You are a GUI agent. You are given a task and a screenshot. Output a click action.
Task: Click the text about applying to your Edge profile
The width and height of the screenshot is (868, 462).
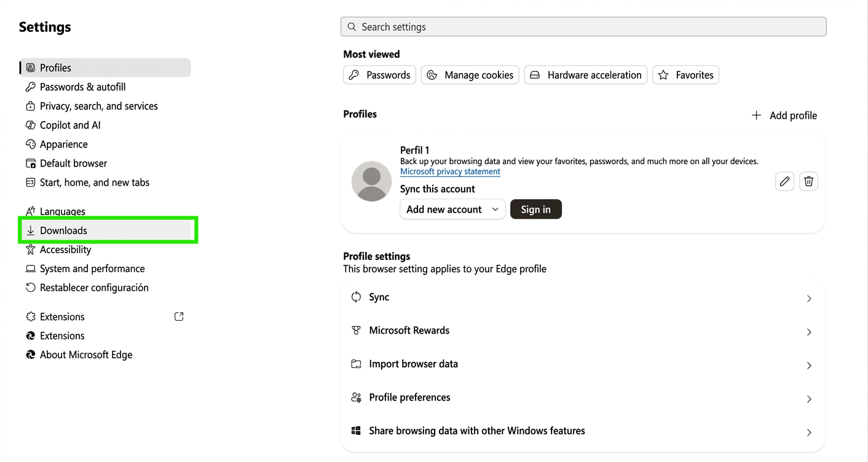[x=445, y=268]
